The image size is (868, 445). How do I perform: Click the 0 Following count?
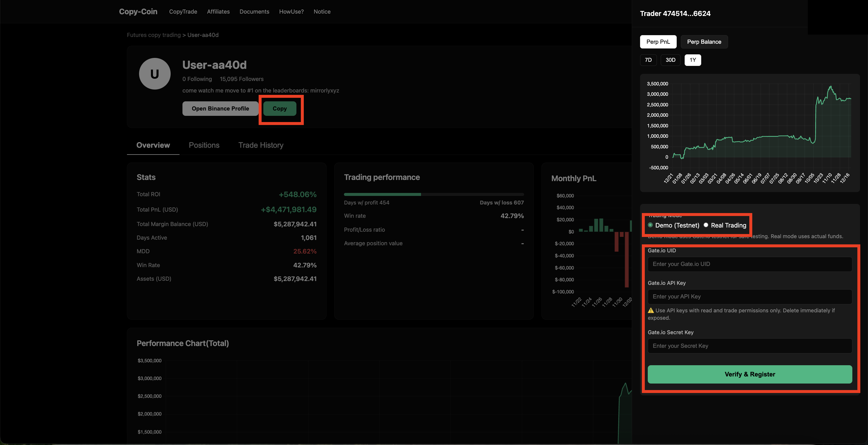[x=197, y=79]
